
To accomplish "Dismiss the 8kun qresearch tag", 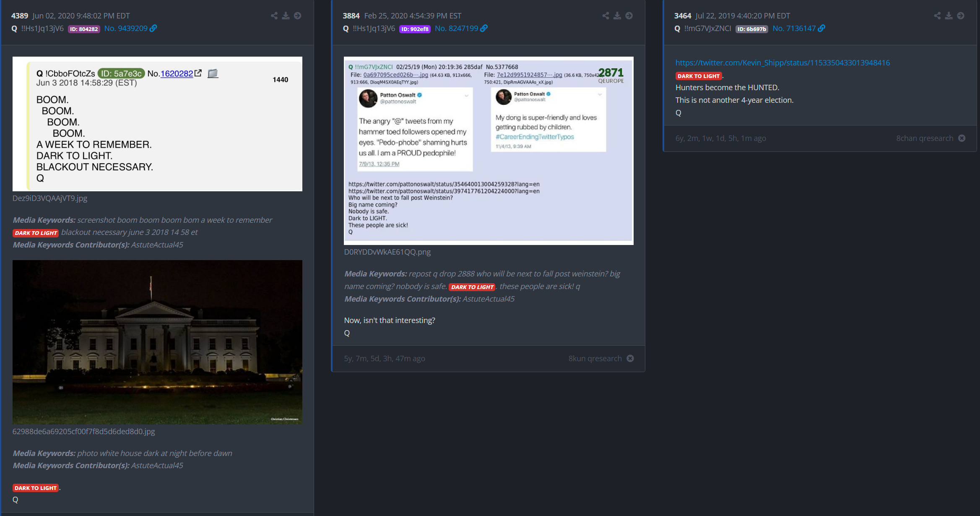I will coord(630,358).
